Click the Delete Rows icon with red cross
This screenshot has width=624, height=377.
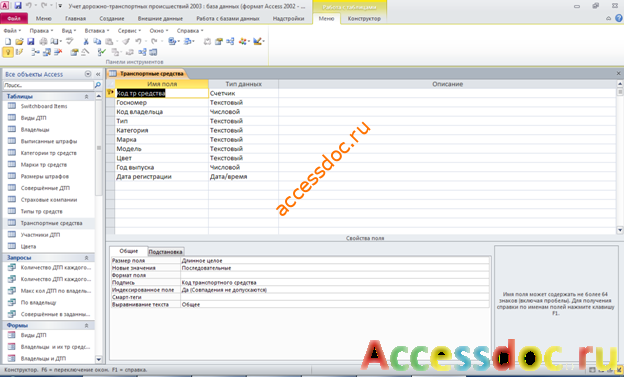coord(58,52)
